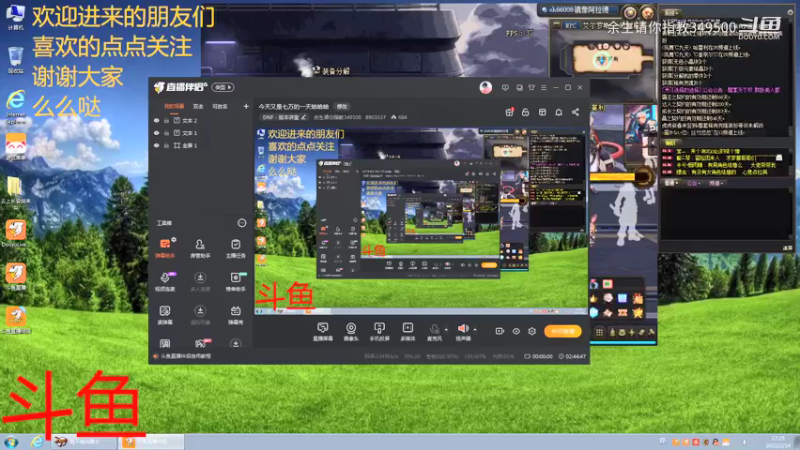Open the 主播任务 tool icon
This screenshot has height=450, width=800.
pos(235,248)
